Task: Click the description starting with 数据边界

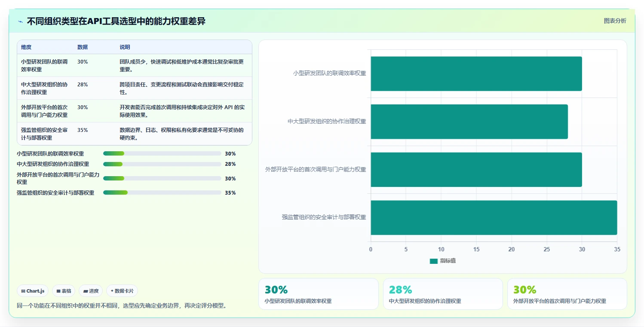Action: pos(182,134)
